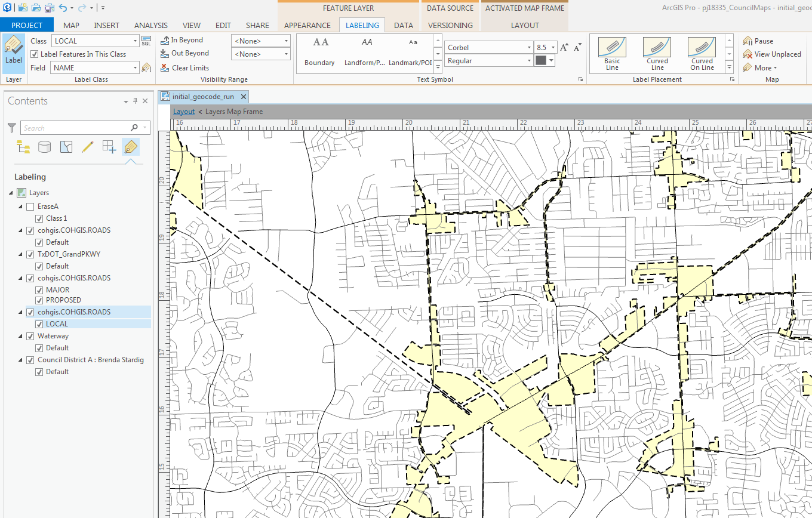Apply the Boundary text symbol style
812x518 pixels.
click(x=319, y=53)
